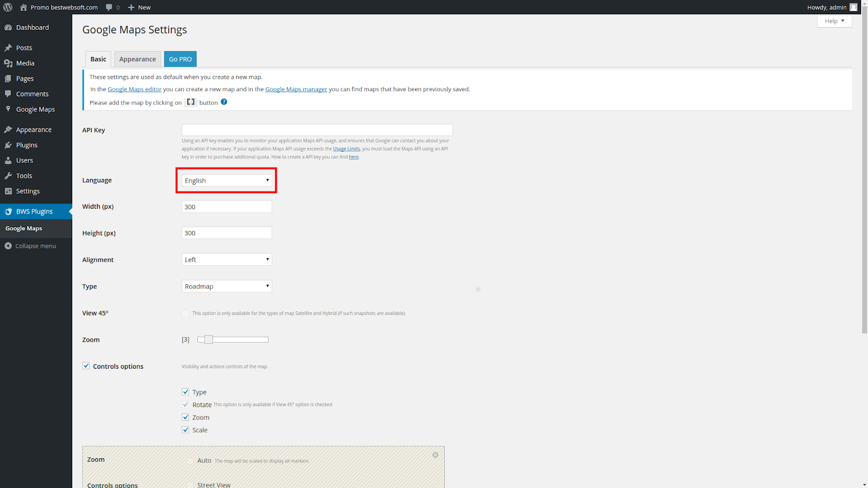Click the admin avatar icon

853,7
